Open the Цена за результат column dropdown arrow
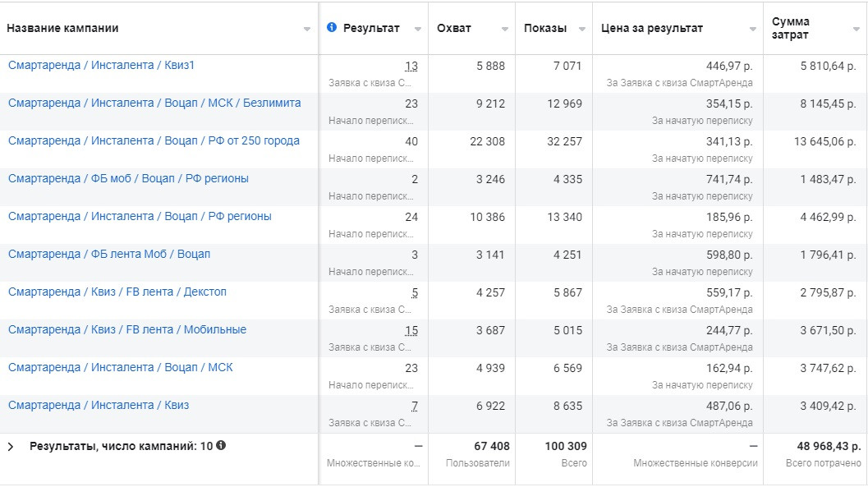 pyautogui.click(x=752, y=29)
